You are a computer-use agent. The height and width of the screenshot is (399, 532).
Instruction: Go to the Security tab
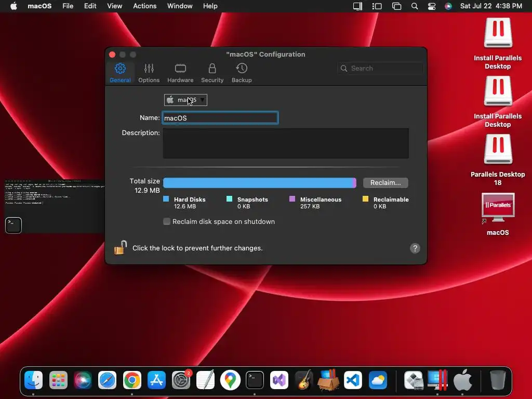pyautogui.click(x=212, y=73)
